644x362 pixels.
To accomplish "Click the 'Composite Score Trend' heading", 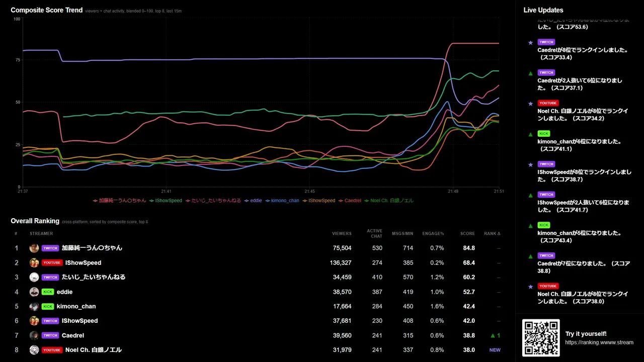I will point(47,10).
